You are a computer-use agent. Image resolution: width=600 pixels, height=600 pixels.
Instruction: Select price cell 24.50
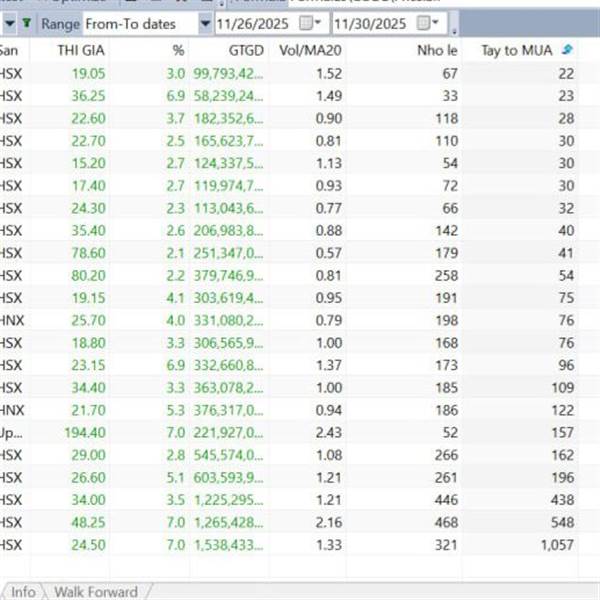coord(88,545)
